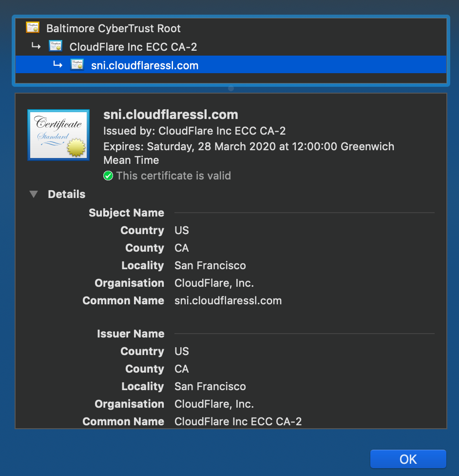
Task: Click Issuer Name Locality value San Francisco
Action: [x=210, y=386]
